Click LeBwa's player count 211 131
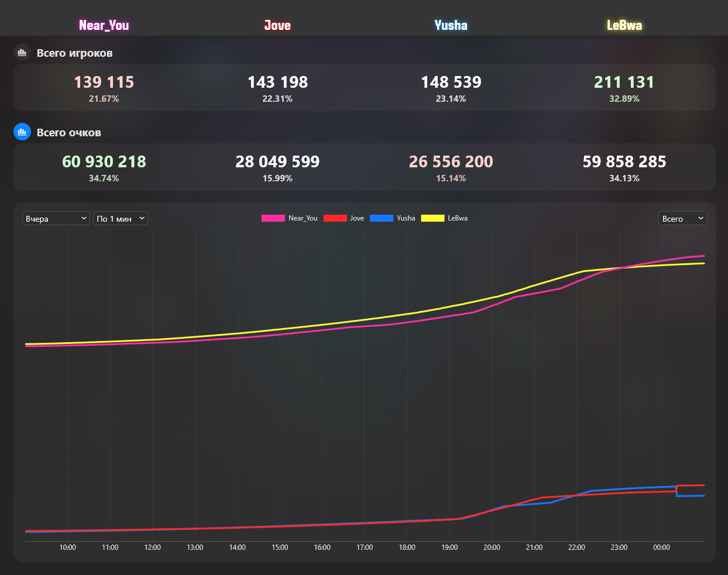This screenshot has width=728, height=575. click(624, 82)
